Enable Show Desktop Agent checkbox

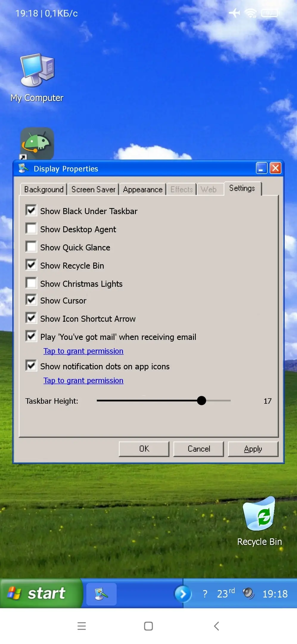pyautogui.click(x=31, y=229)
